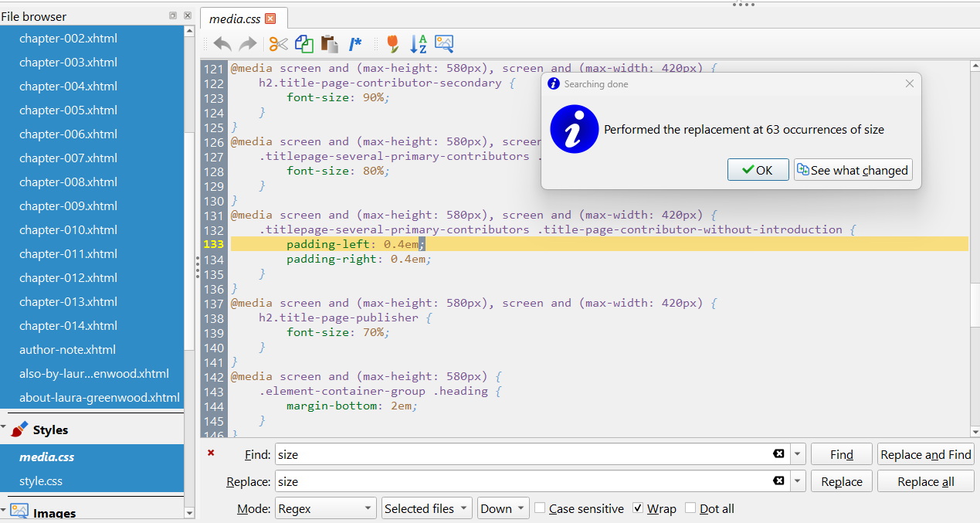Click the tulip beautify icon
Screen dimensions: 980x523
[392, 44]
